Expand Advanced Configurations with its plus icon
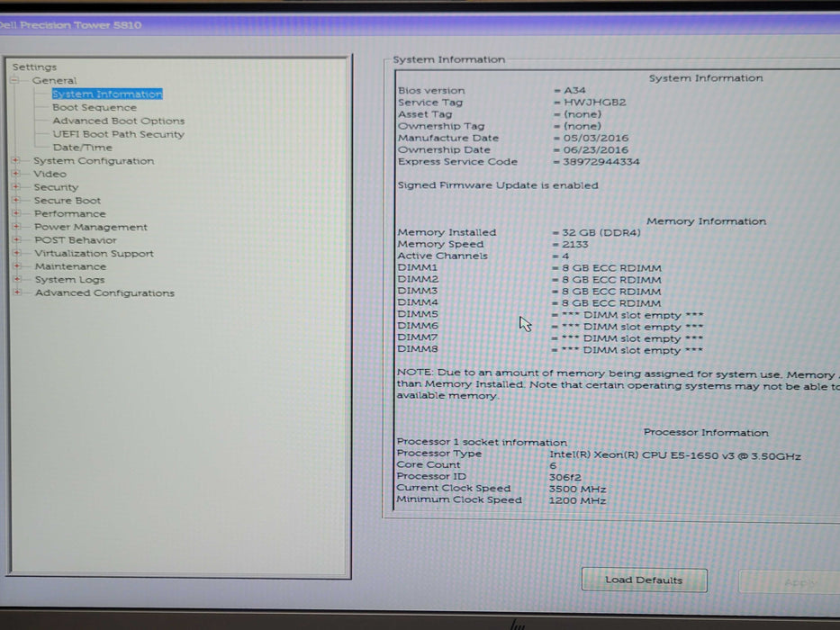 pyautogui.click(x=15, y=292)
